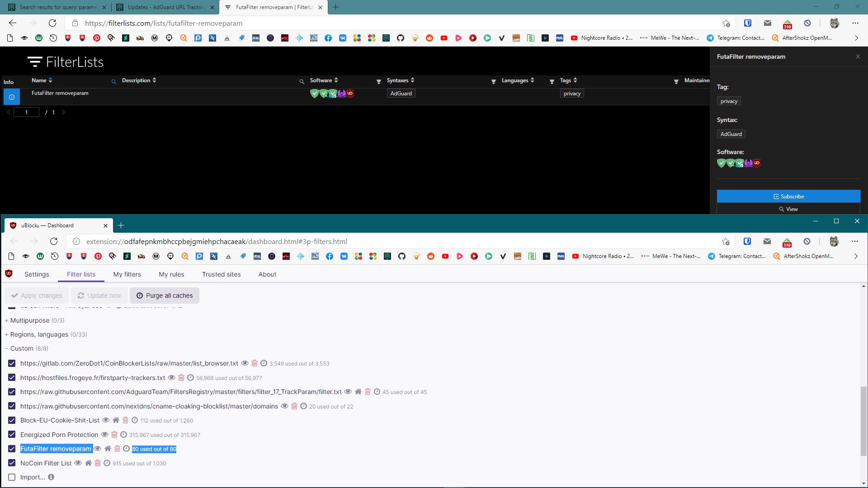The width and height of the screenshot is (868, 488).
Task: Enable the Import checkbox
Action: click(12, 477)
